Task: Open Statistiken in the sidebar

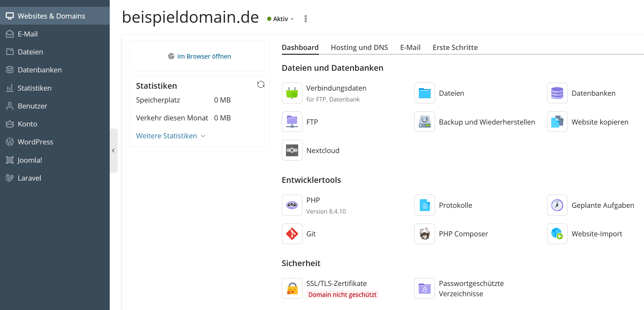Action: 55,88
